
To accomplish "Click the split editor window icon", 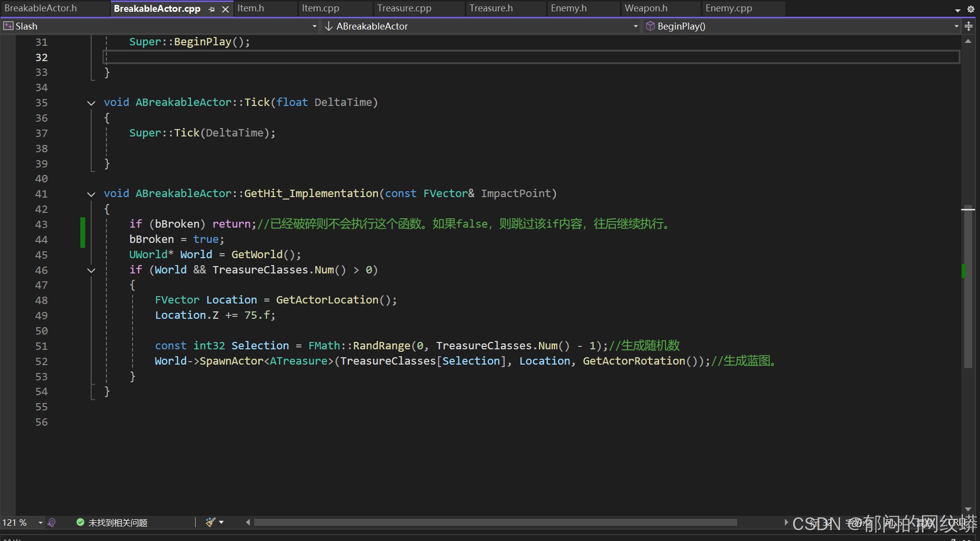I will pos(969,26).
